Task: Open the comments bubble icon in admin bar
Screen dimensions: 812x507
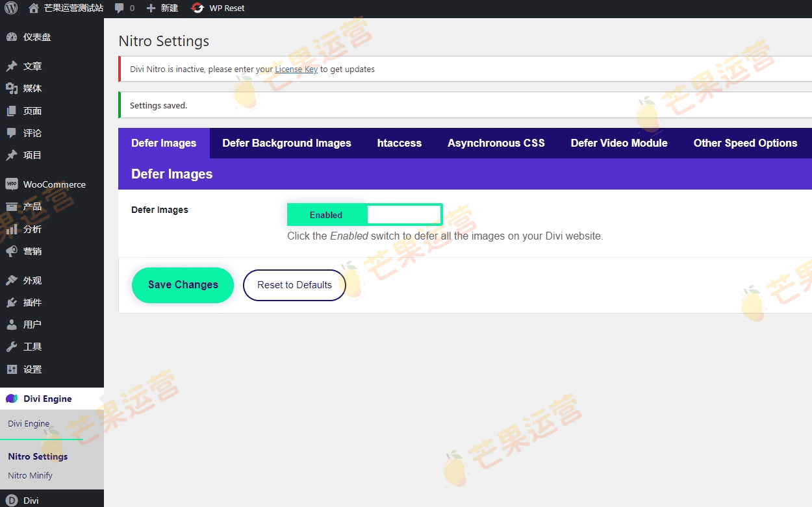Action: click(x=120, y=8)
